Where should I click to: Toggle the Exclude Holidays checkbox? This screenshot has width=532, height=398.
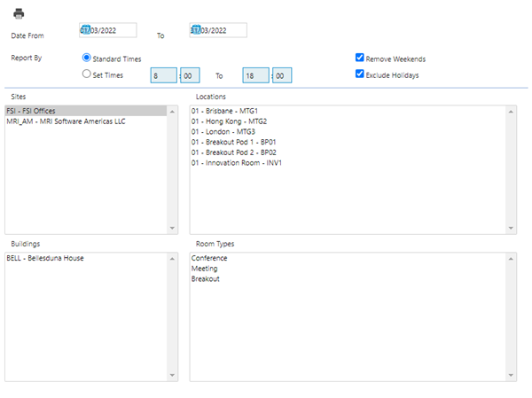coord(360,74)
